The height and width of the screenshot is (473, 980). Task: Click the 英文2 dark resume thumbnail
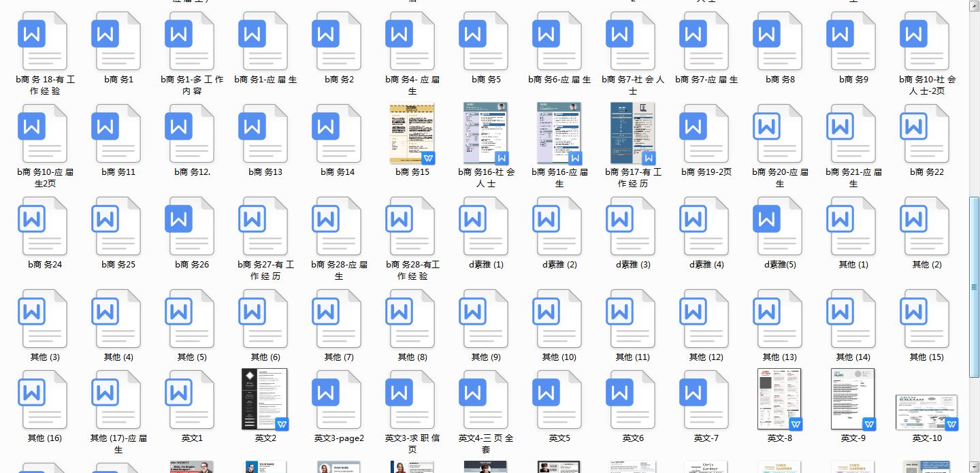point(265,399)
